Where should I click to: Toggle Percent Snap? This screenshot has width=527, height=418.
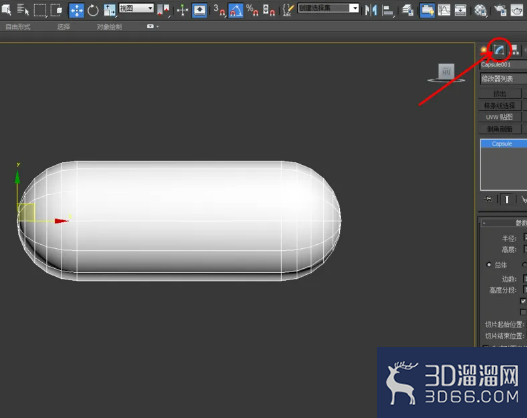click(252, 10)
